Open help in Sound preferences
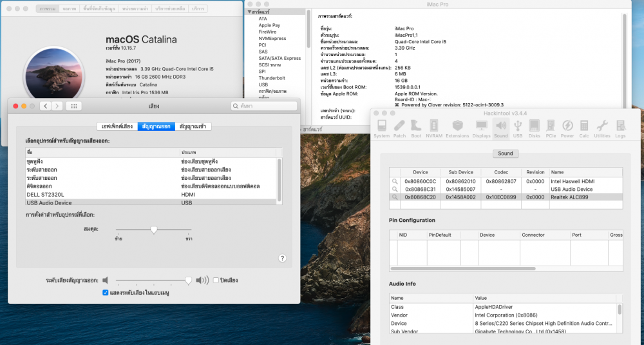 coord(282,258)
